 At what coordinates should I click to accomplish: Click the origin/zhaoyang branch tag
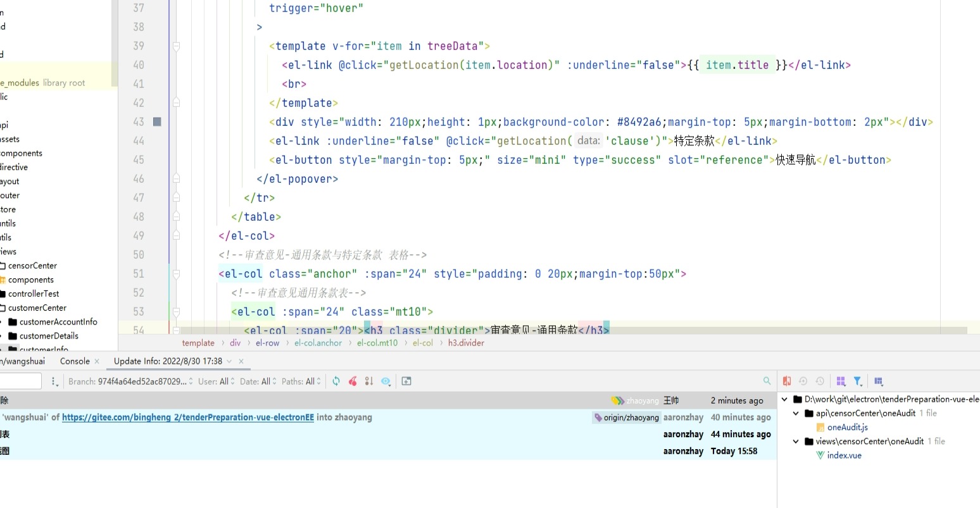coord(626,418)
